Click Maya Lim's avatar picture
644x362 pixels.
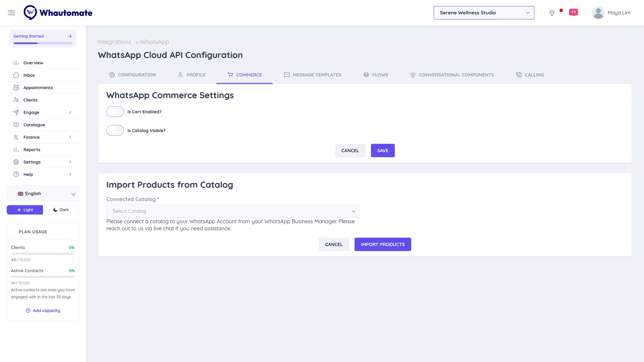598,13
